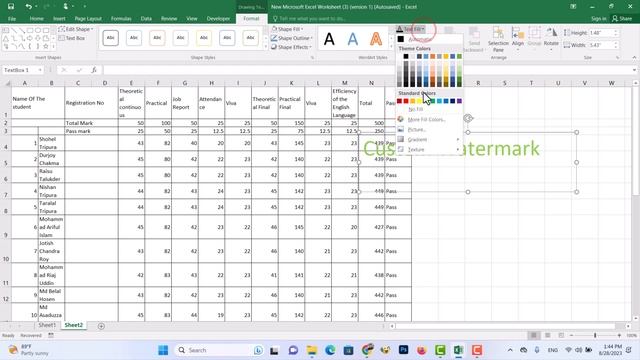The image size is (640, 360).
Task: Expand the Name Box dropdown arrow
Action: pyautogui.click(x=40, y=70)
